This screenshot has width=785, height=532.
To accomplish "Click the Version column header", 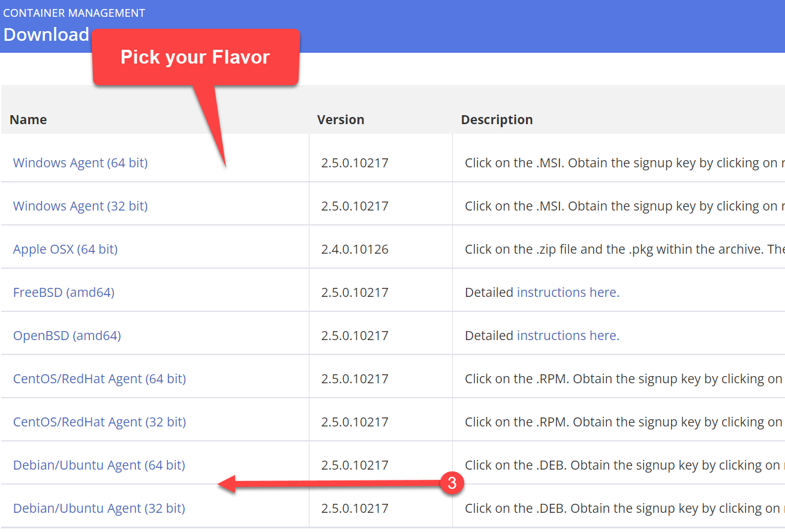I will [x=341, y=119].
